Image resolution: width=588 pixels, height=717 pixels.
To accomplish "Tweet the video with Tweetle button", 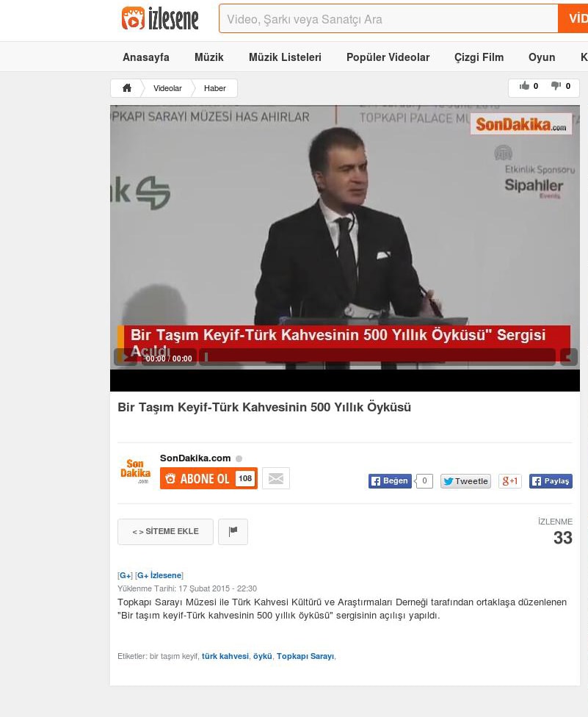I will coord(465,481).
